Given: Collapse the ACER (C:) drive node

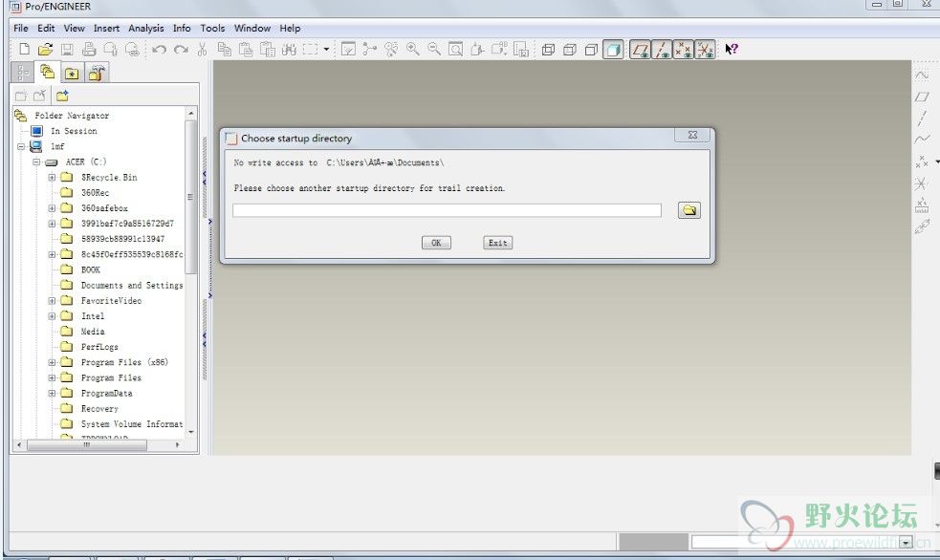Looking at the screenshot, I should tap(36, 162).
